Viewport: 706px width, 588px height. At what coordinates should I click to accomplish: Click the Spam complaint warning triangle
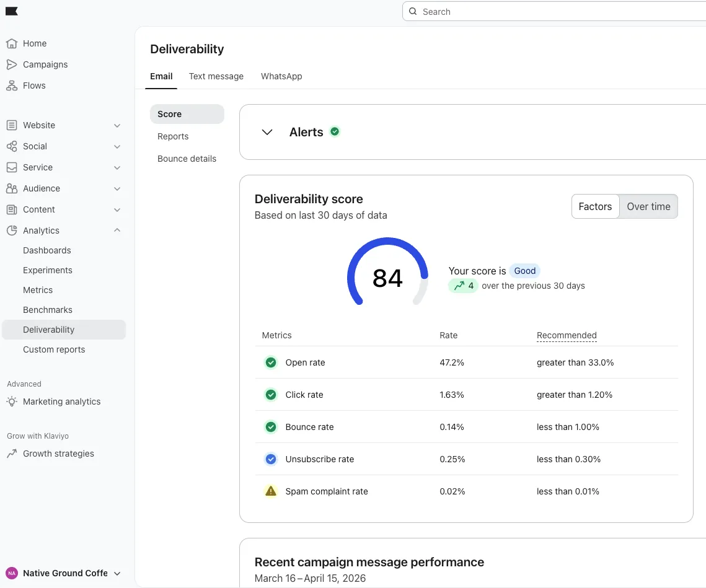271,491
